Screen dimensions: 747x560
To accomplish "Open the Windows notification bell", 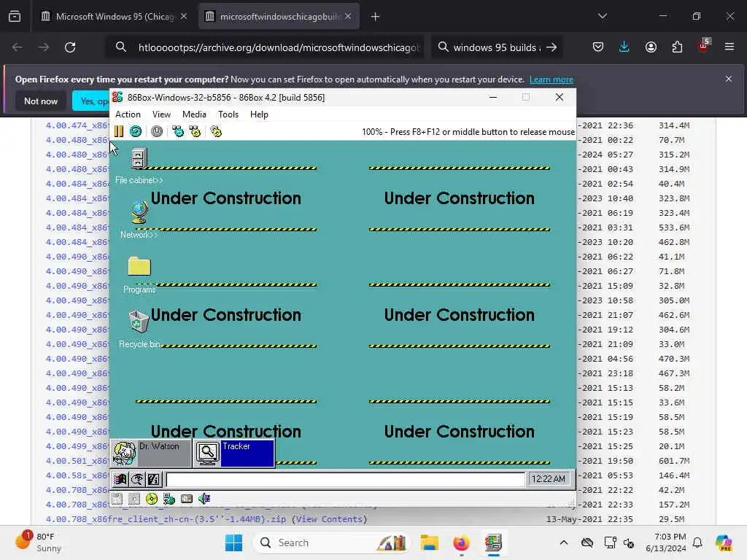I will pos(697,542).
